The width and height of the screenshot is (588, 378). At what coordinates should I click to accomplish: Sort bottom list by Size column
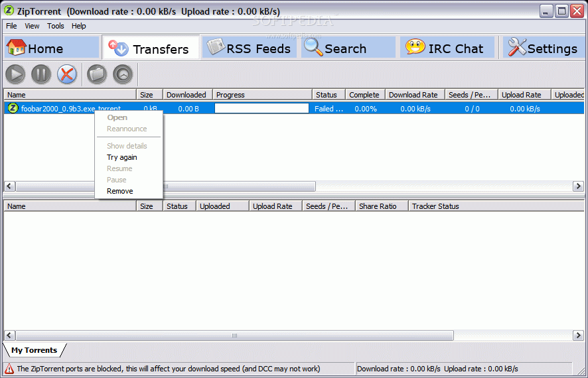click(x=149, y=206)
